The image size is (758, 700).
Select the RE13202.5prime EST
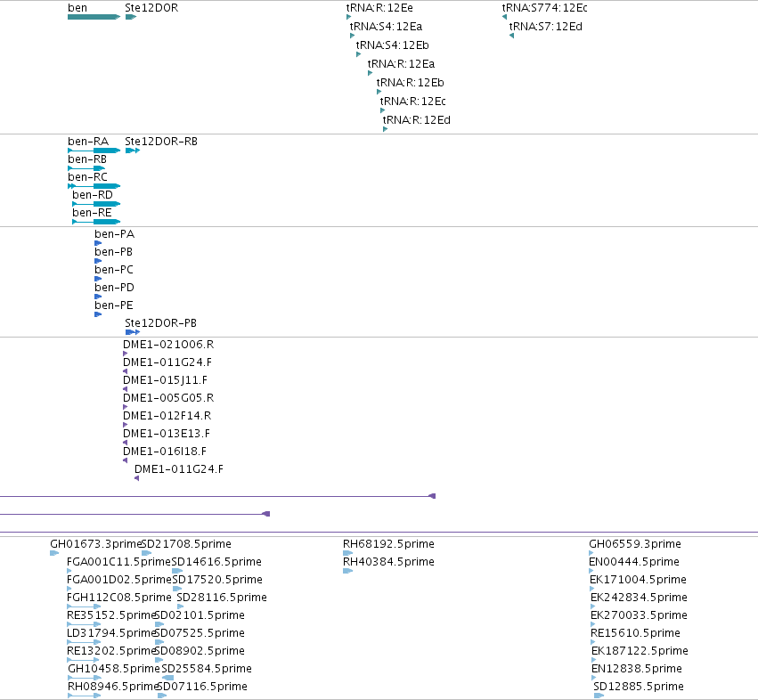pyautogui.click(x=83, y=660)
